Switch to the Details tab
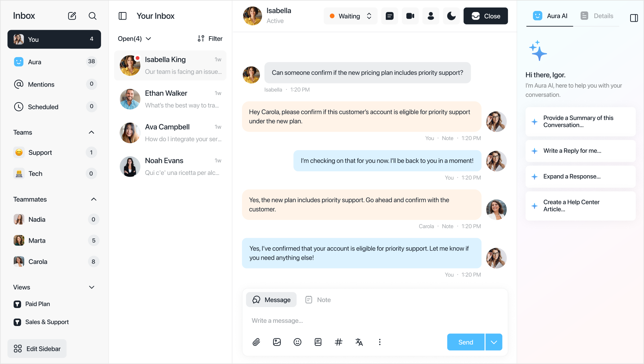This screenshot has width=644, height=364. coord(597,16)
